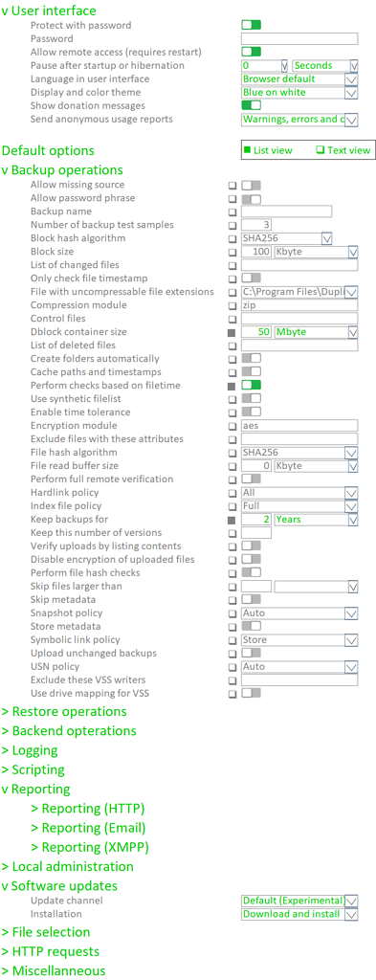Collapse the Backup operations section
Image resolution: width=376 pixels, height=980 pixels.
click(x=62, y=170)
